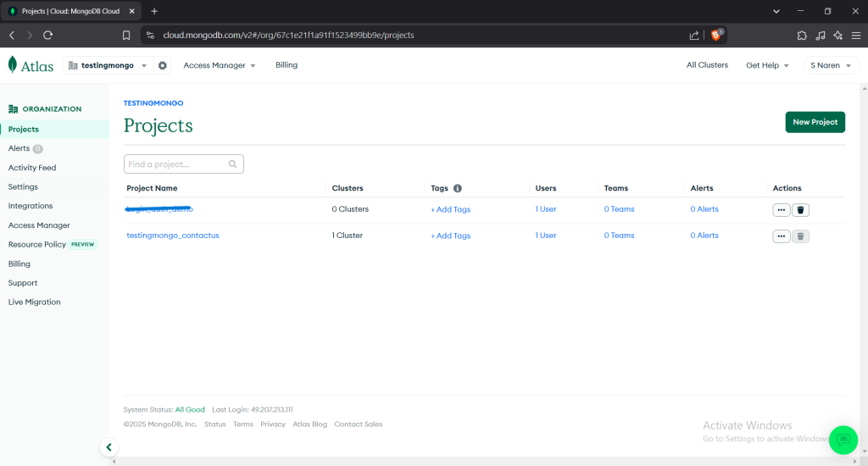Select Projects in sidebar
This screenshot has width=868, height=466.
tap(54, 129)
